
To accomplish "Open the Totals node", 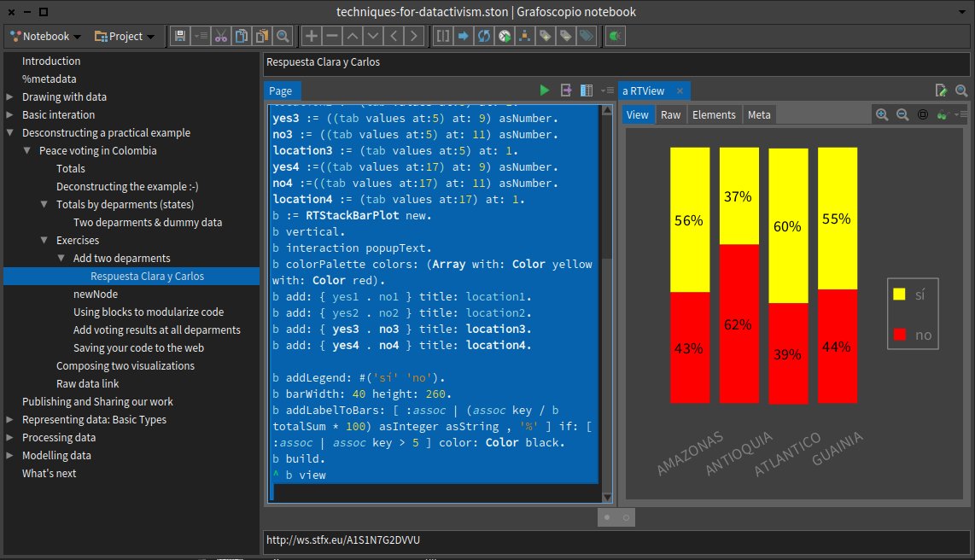I will pyautogui.click(x=70, y=168).
